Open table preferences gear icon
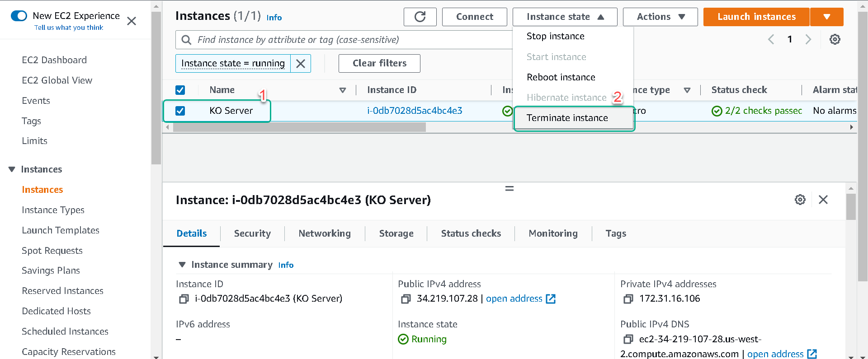Viewport: 868px width, 359px height. click(835, 39)
